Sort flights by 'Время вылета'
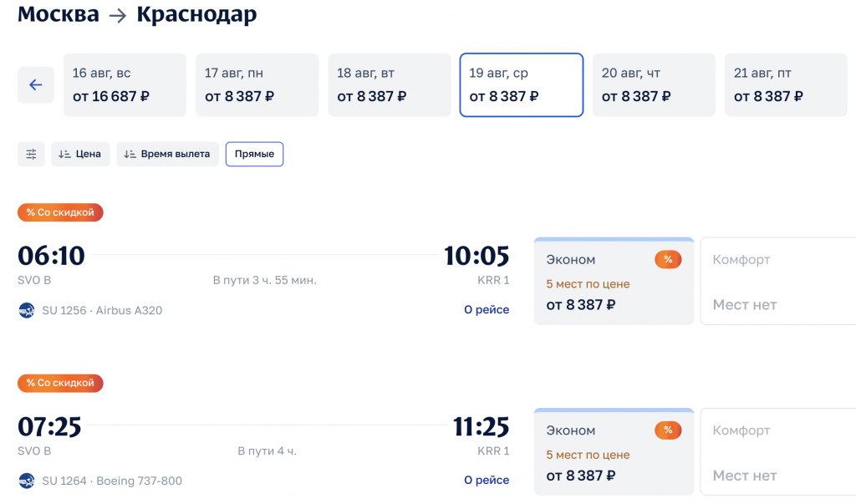This screenshot has height=504, width=856. point(167,155)
